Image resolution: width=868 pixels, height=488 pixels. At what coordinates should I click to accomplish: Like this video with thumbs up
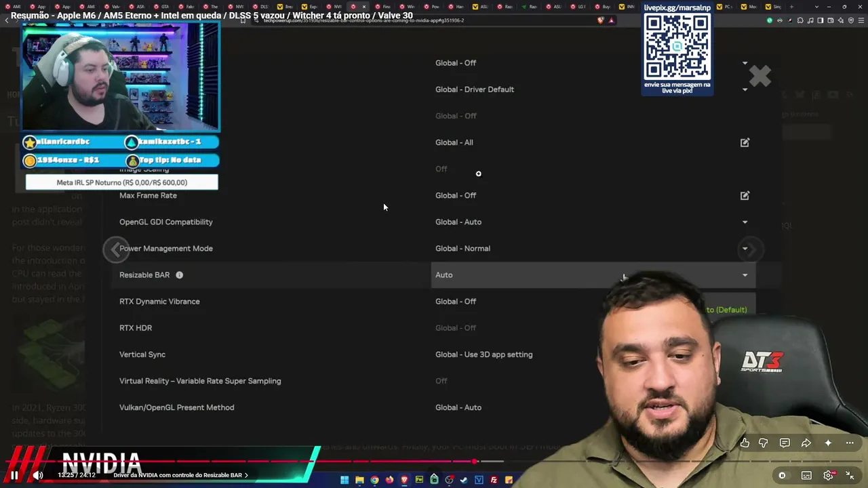pyautogui.click(x=745, y=443)
